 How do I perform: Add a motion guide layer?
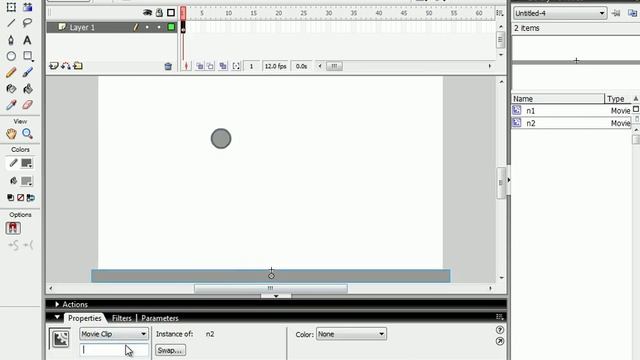[x=66, y=66]
